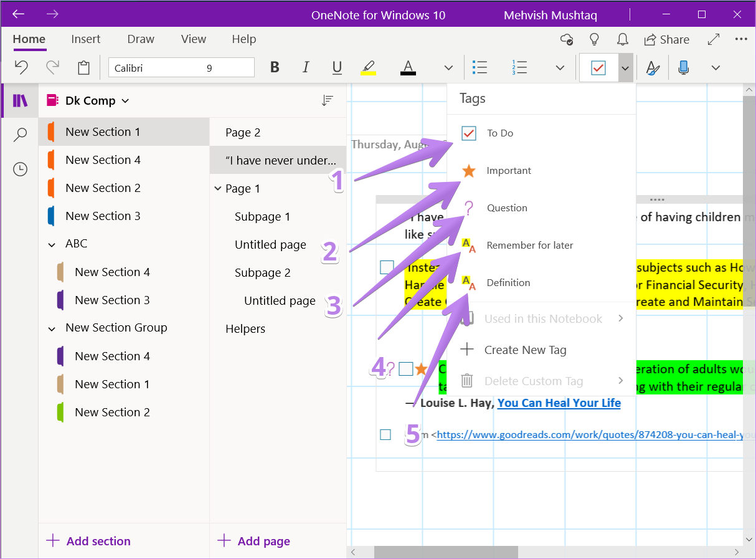
Task: Collapse Page 1 subpages
Action: coord(218,188)
